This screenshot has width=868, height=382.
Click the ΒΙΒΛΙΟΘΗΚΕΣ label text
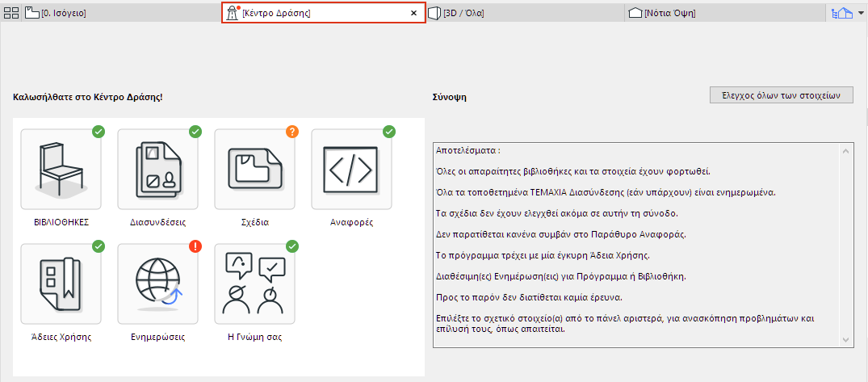coord(61,223)
